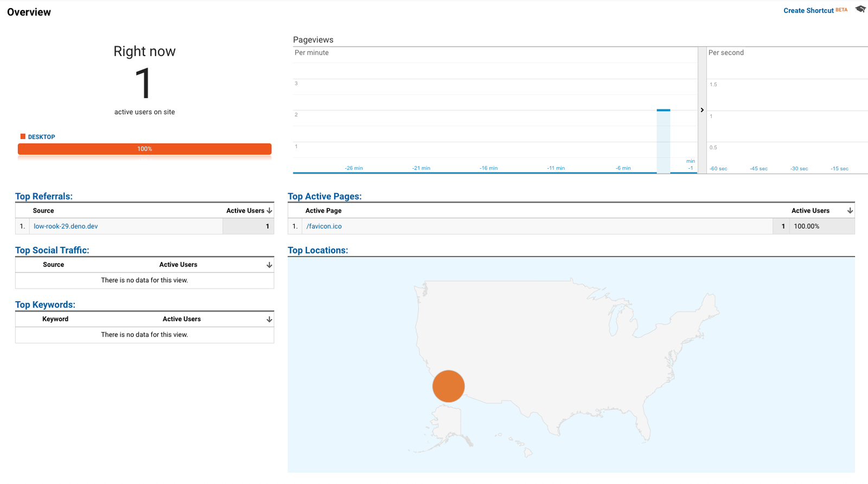The width and height of the screenshot is (868, 484).
Task: Click the Pageviews chart title
Action: (313, 40)
